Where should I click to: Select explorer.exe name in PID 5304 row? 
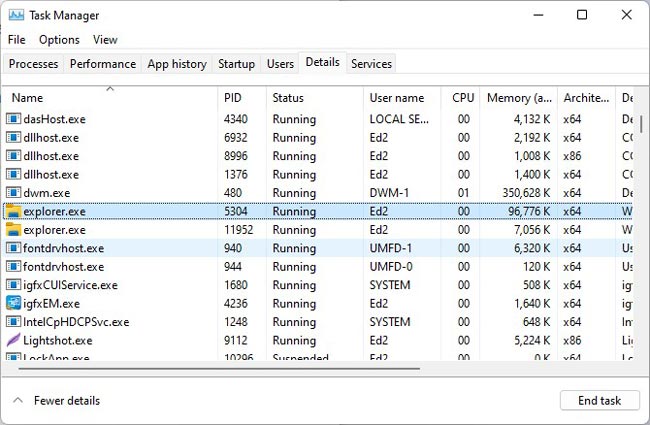(54, 211)
